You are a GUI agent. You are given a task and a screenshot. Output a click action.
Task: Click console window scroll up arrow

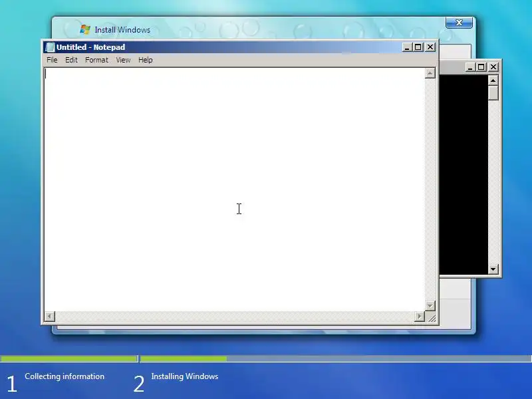coord(493,80)
